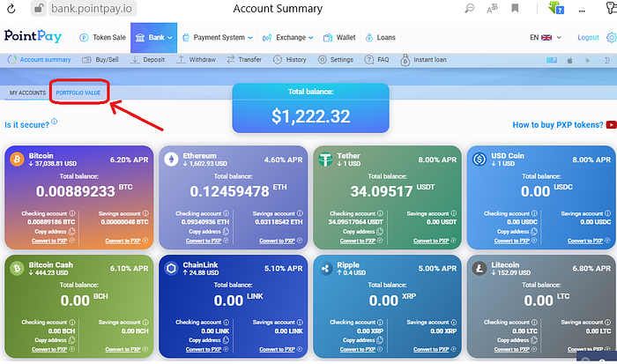Open the Withdraw page
The image size is (617, 364).
coord(196,59)
